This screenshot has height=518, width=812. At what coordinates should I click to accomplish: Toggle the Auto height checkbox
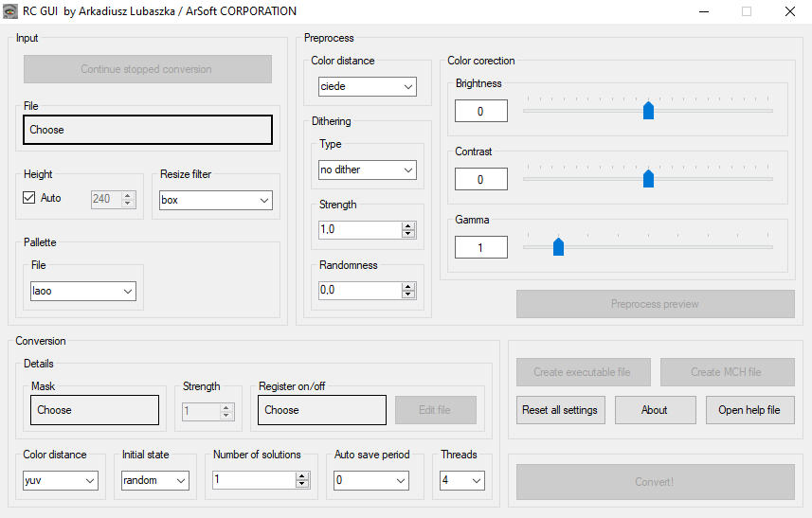[x=29, y=198]
